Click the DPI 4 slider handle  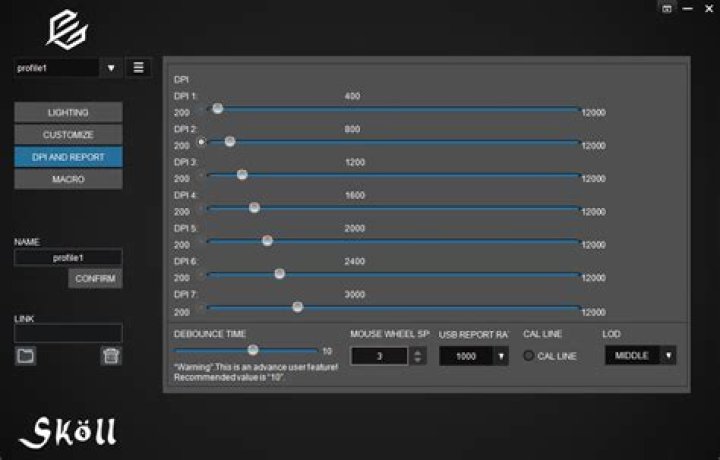click(254, 208)
